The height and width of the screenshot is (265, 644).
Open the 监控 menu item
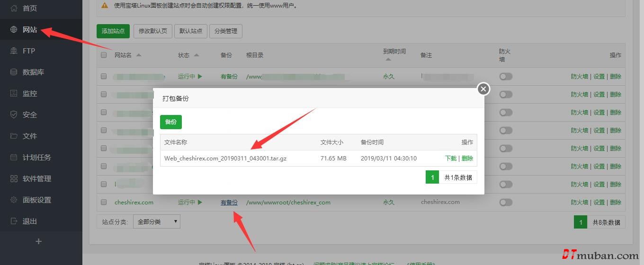[29, 93]
